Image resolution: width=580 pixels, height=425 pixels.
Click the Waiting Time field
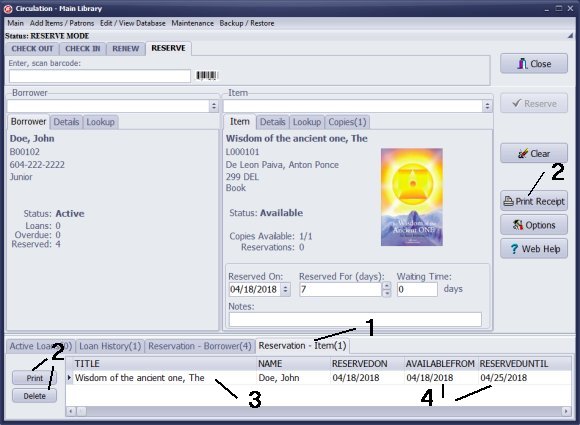click(x=417, y=289)
